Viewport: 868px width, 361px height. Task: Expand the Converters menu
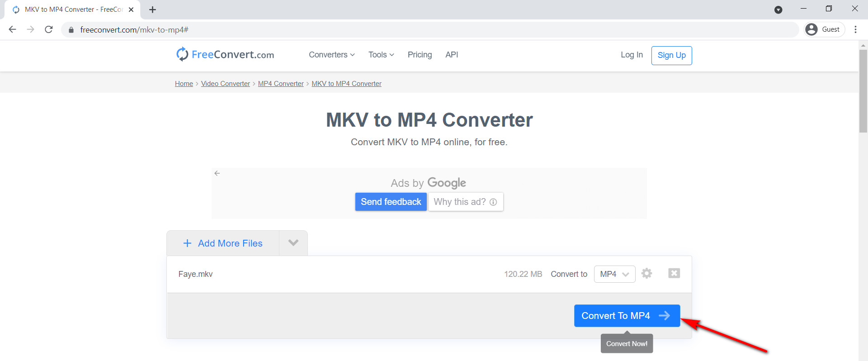point(332,55)
